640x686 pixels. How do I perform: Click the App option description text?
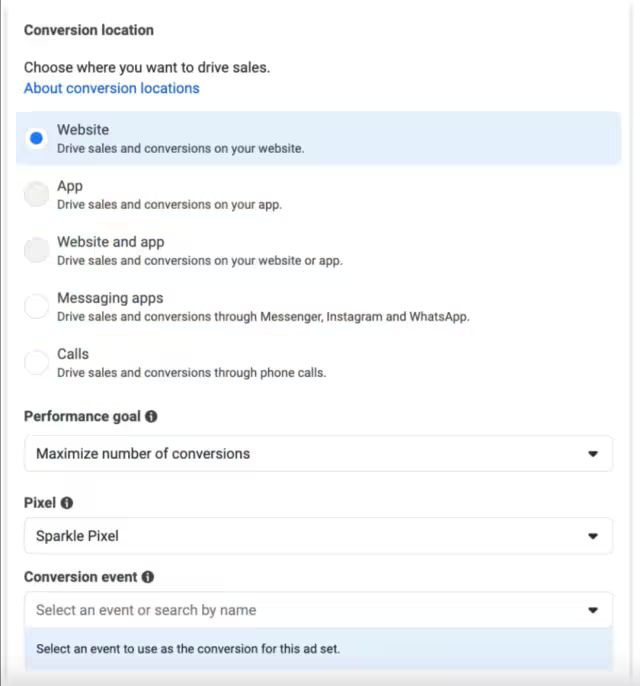(x=169, y=204)
